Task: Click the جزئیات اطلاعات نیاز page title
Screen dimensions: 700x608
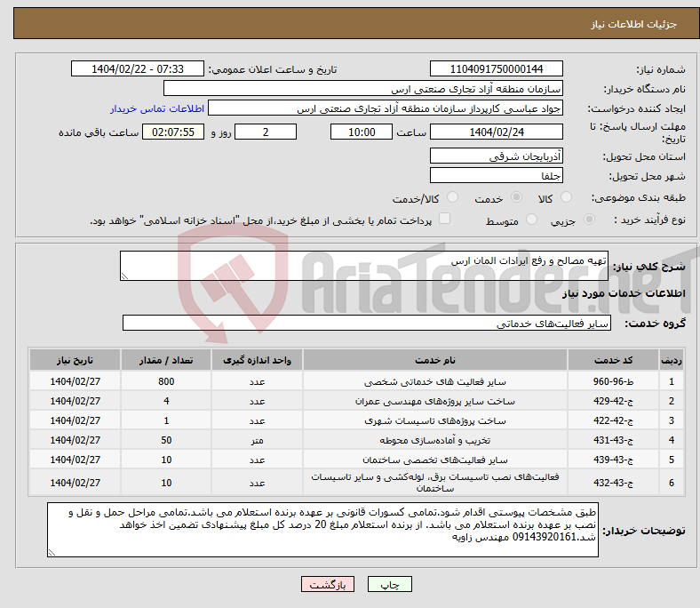Action: pos(634,24)
